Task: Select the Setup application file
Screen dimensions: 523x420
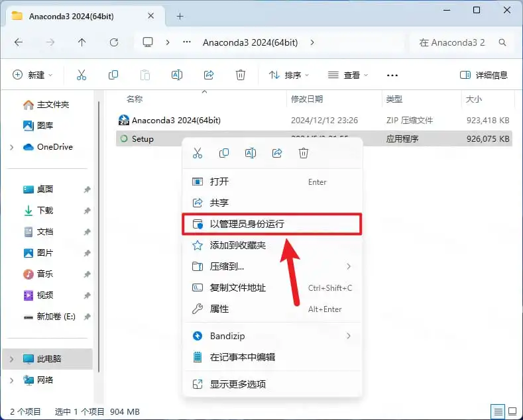Action: [314, 138]
